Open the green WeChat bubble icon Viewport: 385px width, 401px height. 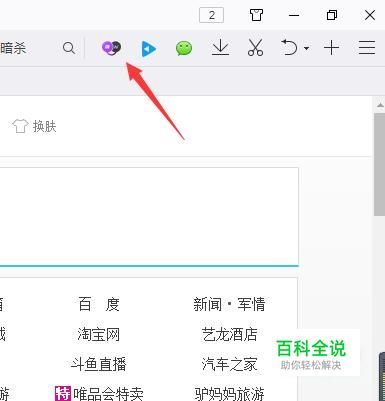pos(184,48)
